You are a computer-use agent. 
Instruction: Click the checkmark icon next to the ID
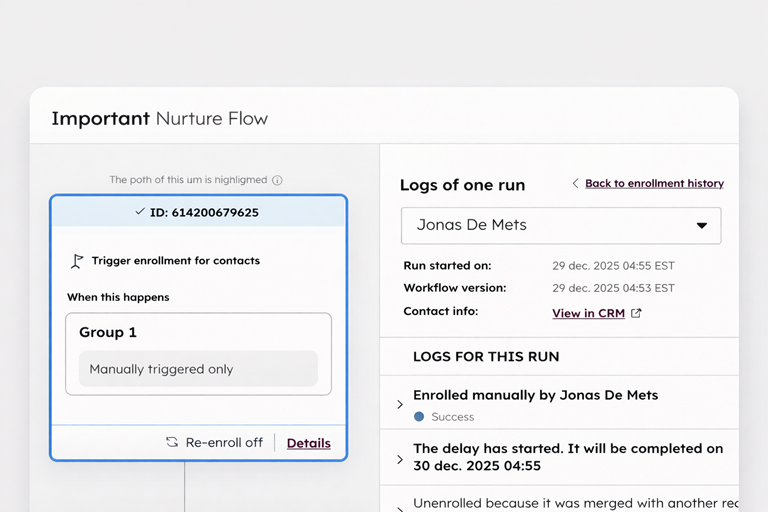click(x=140, y=212)
